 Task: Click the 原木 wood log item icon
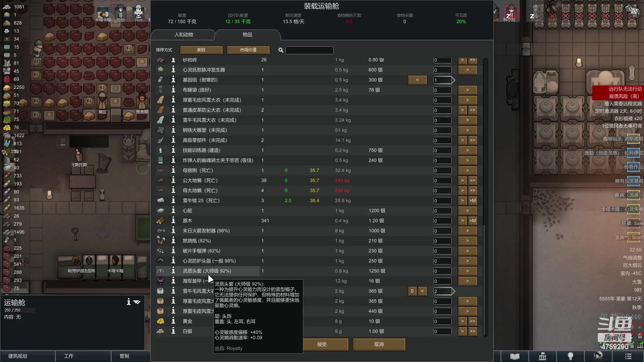[x=161, y=221]
